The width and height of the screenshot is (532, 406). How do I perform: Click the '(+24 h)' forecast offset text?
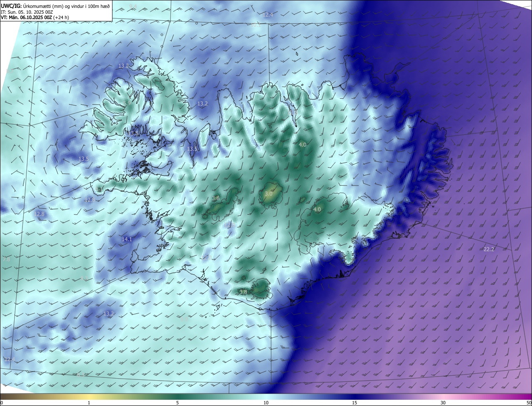pyautogui.click(x=61, y=17)
